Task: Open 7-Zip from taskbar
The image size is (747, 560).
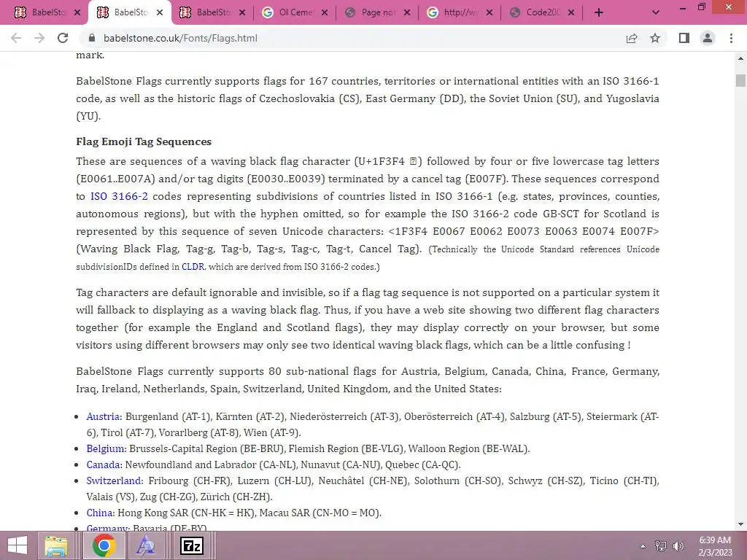Action: [x=192, y=545]
